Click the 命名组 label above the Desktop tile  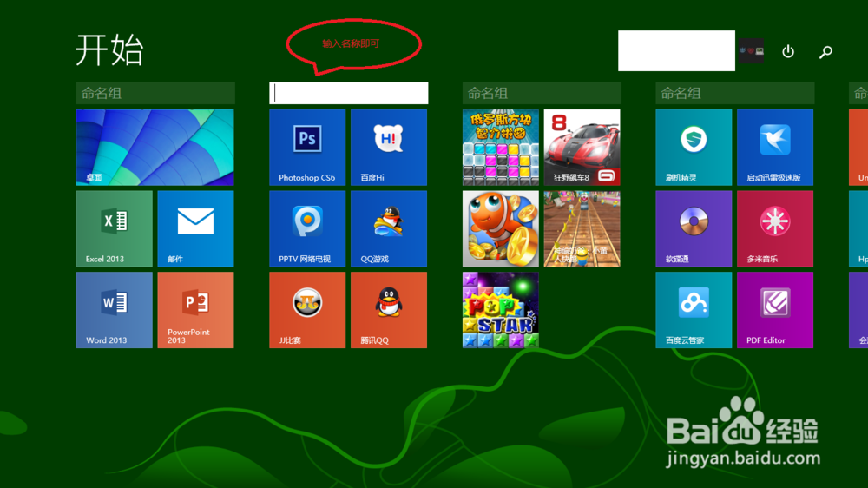point(155,93)
